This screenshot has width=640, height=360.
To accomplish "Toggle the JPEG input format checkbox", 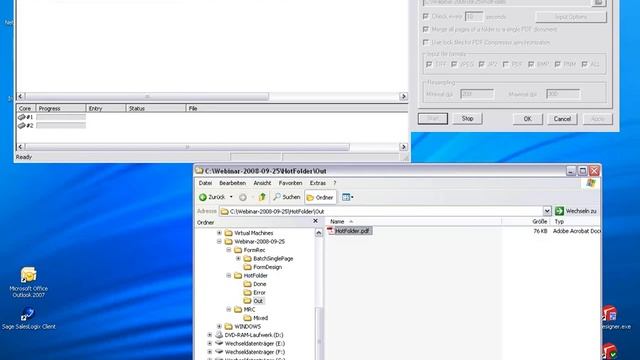I will click(x=454, y=64).
